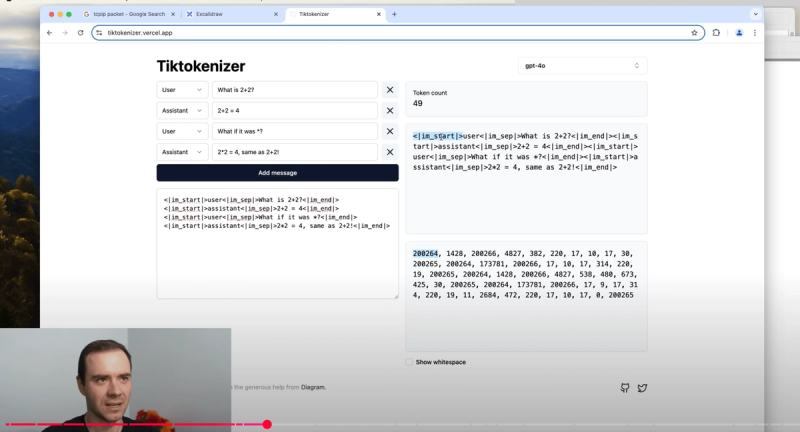
Task: Close the Excalidraw tab
Action: 276,14
